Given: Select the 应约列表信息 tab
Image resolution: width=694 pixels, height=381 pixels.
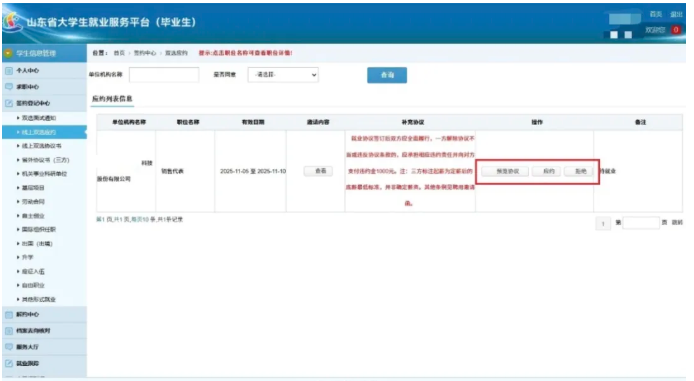Looking at the screenshot, I should pyautogui.click(x=112, y=99).
